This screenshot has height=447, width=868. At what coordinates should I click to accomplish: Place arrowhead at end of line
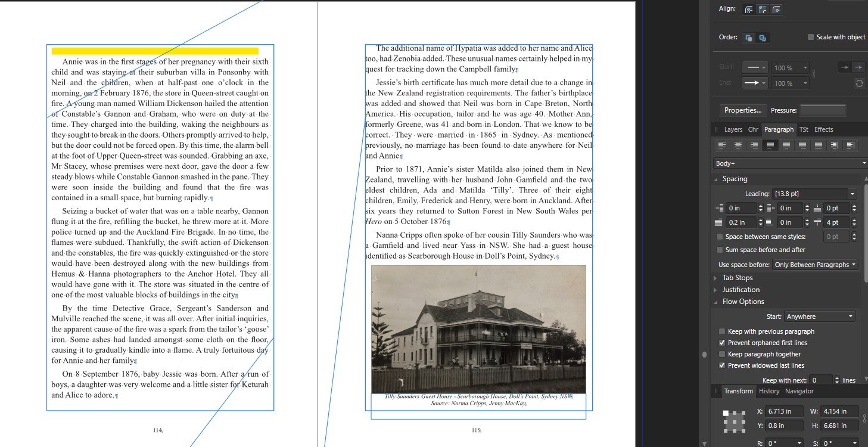tap(858, 67)
